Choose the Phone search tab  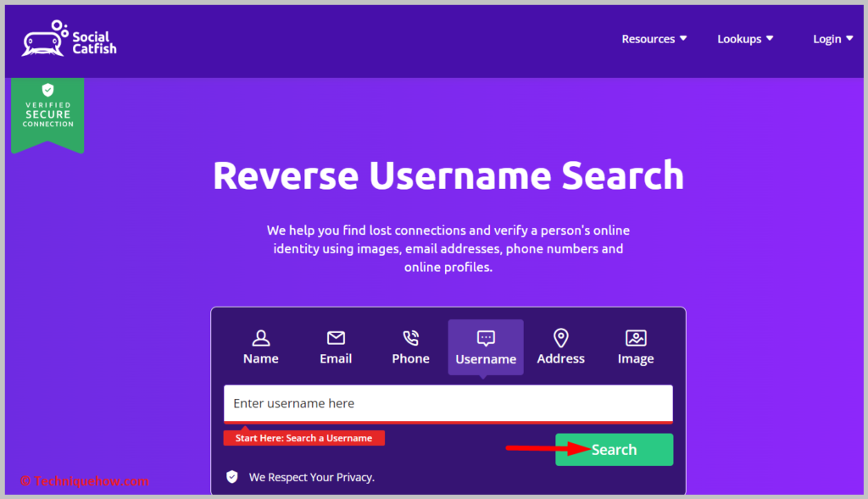click(411, 347)
